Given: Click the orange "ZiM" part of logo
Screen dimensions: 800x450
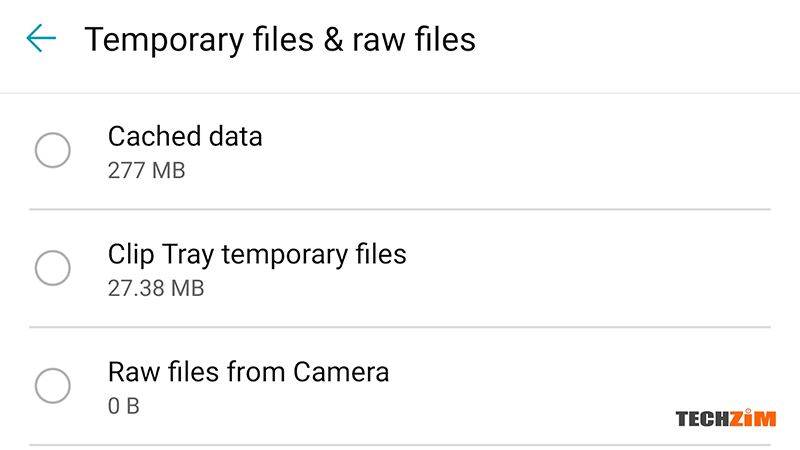Looking at the screenshot, I should [x=753, y=418].
